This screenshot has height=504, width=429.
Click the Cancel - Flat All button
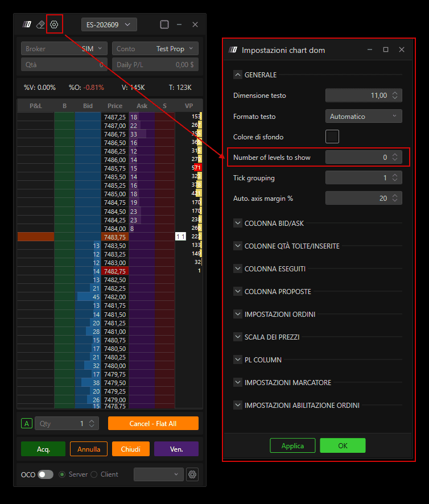pos(153,424)
